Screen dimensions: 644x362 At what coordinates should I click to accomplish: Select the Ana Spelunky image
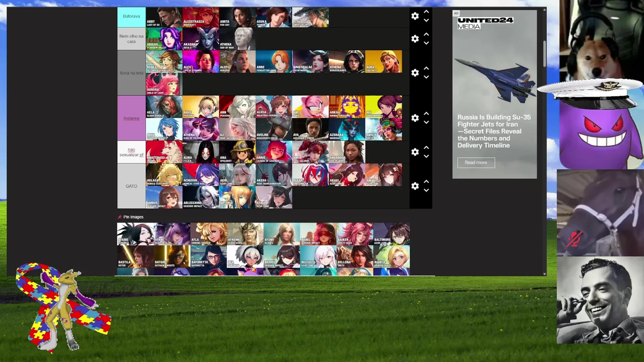[x=237, y=152]
